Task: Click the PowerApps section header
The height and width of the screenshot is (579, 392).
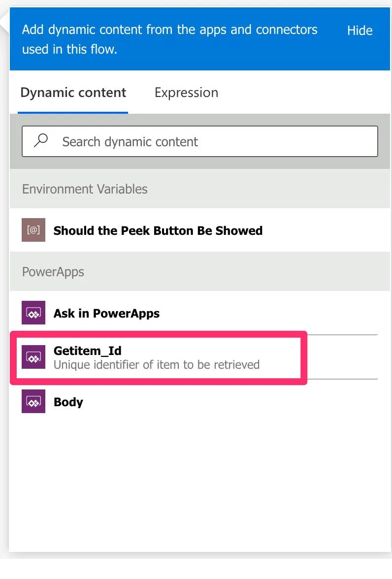Action: point(53,272)
